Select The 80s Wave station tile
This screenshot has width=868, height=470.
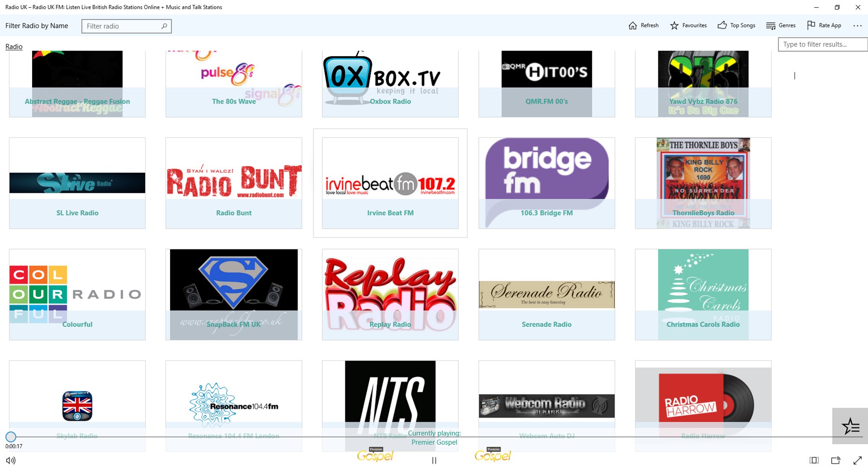234,84
